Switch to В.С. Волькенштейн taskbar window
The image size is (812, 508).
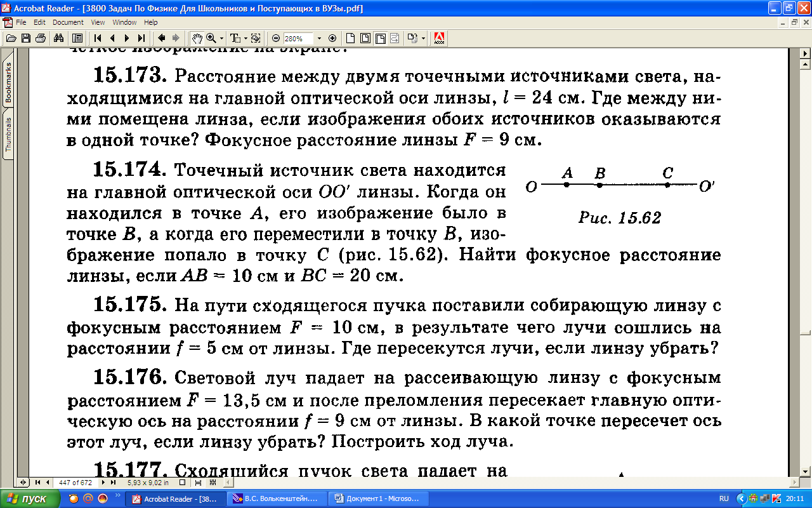(278, 498)
